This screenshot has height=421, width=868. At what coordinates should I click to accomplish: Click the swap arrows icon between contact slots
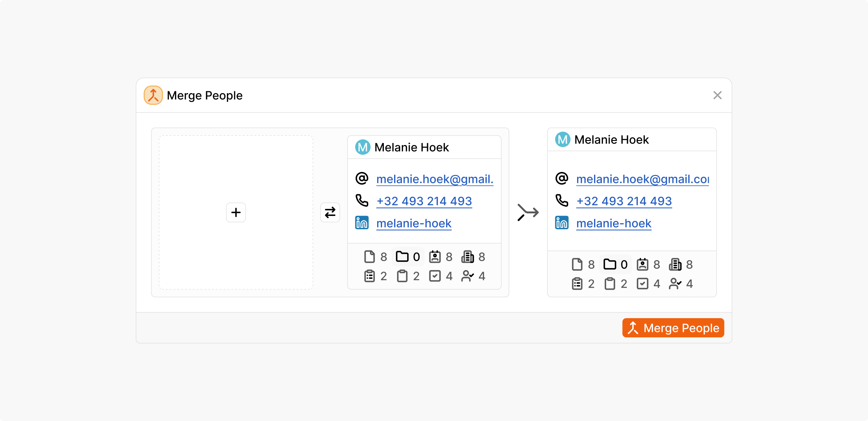click(330, 212)
